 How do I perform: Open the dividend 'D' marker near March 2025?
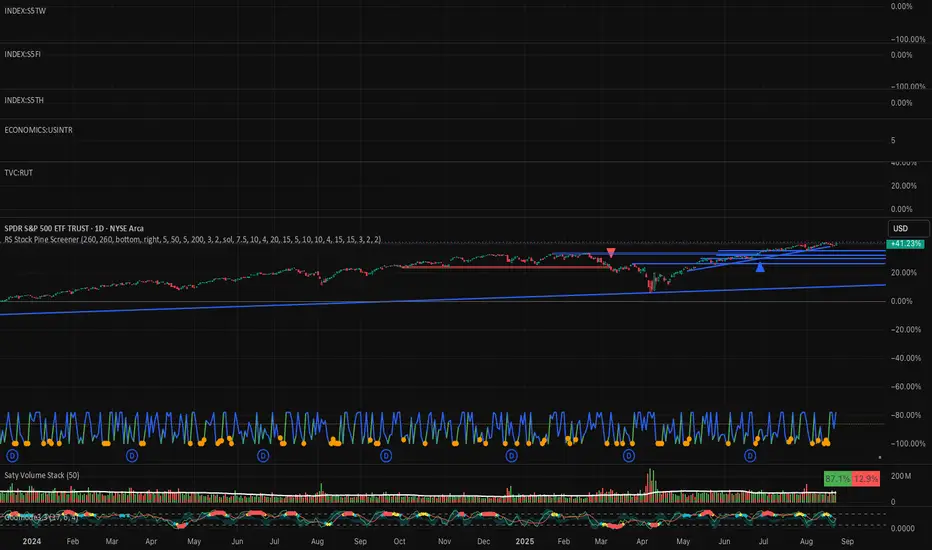pyautogui.click(x=629, y=456)
